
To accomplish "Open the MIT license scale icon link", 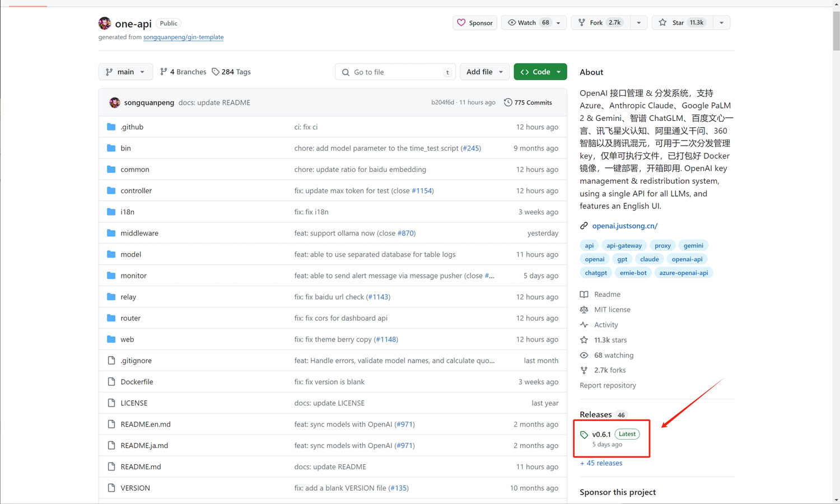I will click(584, 310).
